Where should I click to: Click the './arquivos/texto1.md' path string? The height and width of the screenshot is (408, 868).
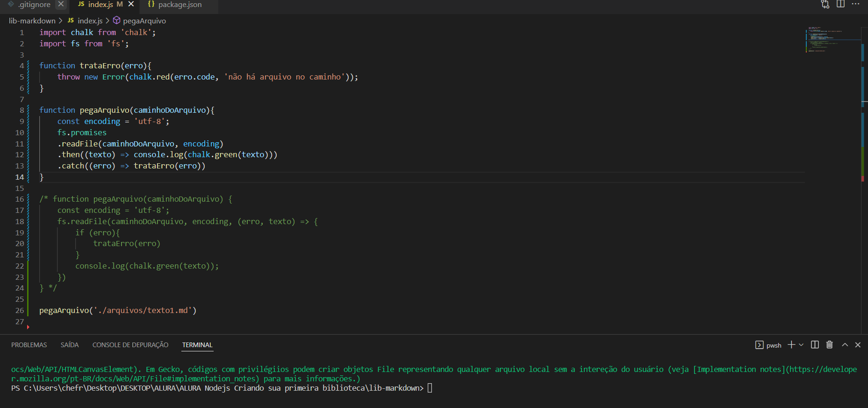tap(143, 310)
